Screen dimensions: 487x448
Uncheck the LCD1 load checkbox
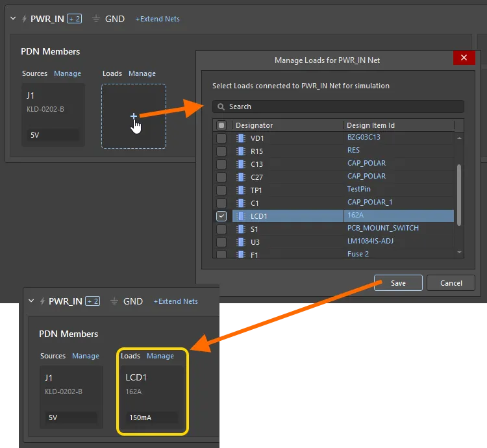[x=221, y=216]
